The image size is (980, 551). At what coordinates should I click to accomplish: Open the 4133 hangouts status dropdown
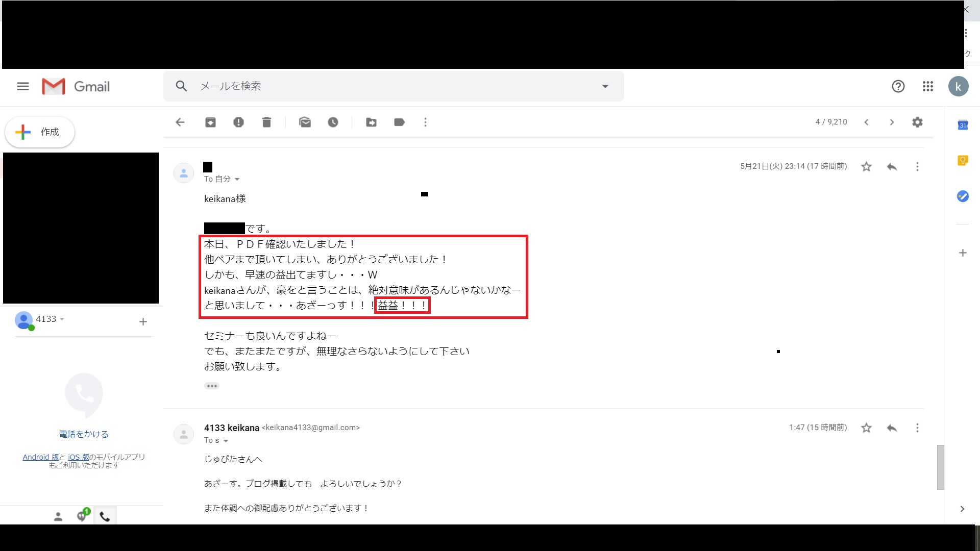point(62,319)
